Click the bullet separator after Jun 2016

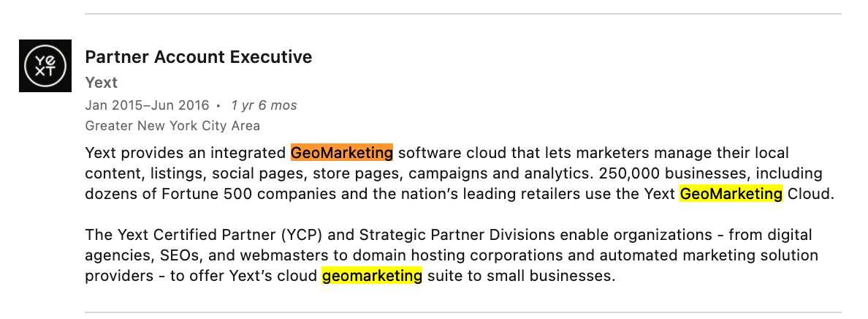[218, 105]
